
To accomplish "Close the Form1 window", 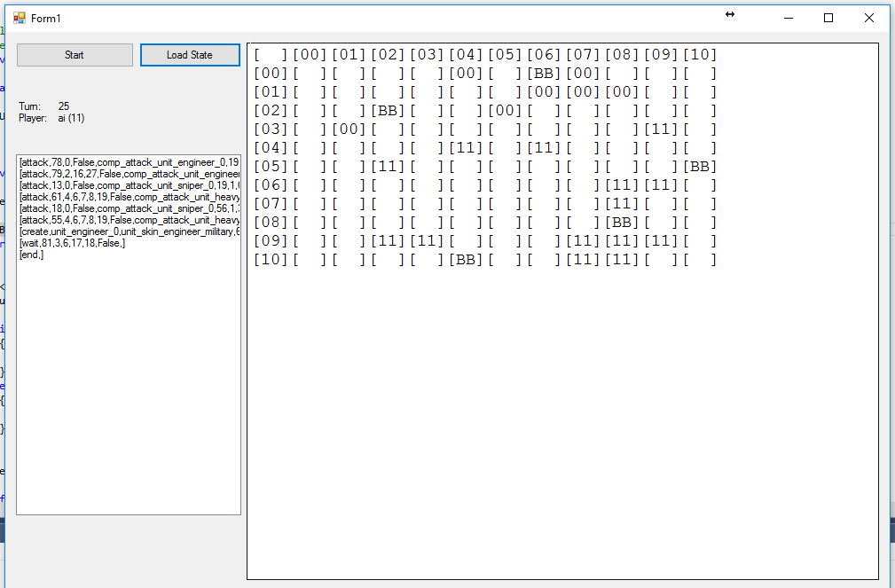I will [x=869, y=18].
